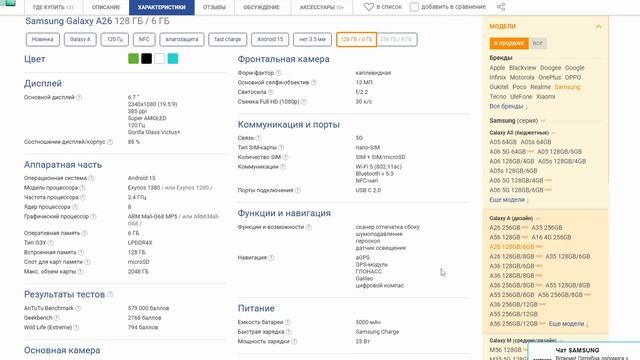
Task: Select the В продаже filter toggle
Action: click(x=509, y=43)
